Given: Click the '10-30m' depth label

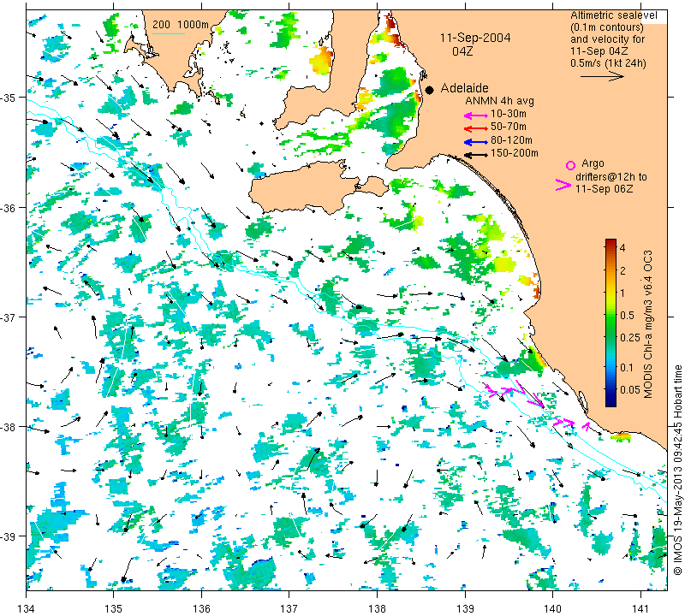Looking at the screenshot, I should [509, 114].
